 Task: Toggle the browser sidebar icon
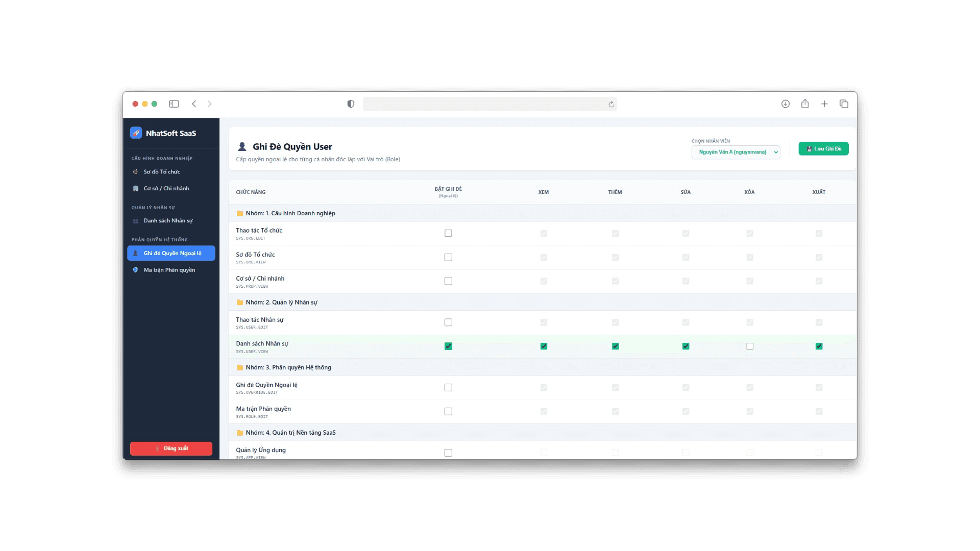click(x=174, y=104)
